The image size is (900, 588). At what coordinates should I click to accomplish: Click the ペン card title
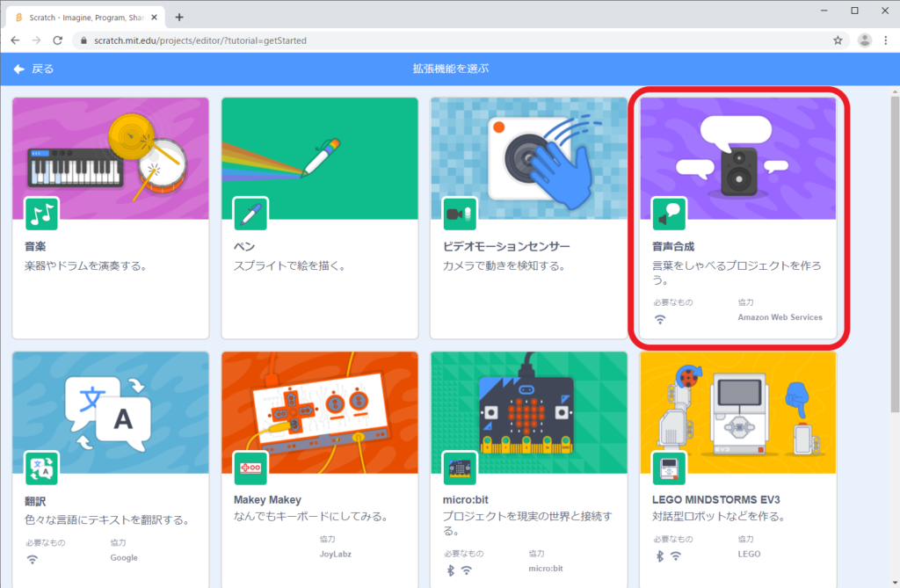pos(244,246)
